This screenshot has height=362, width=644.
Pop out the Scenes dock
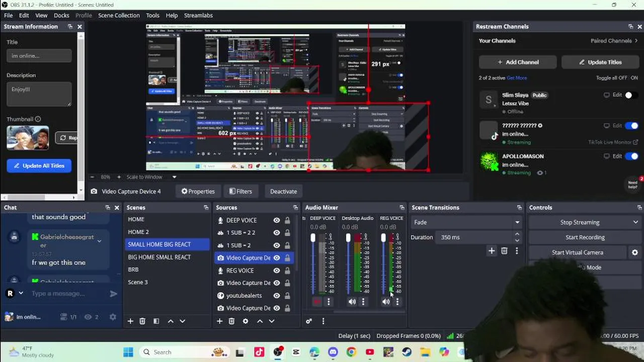click(206, 208)
